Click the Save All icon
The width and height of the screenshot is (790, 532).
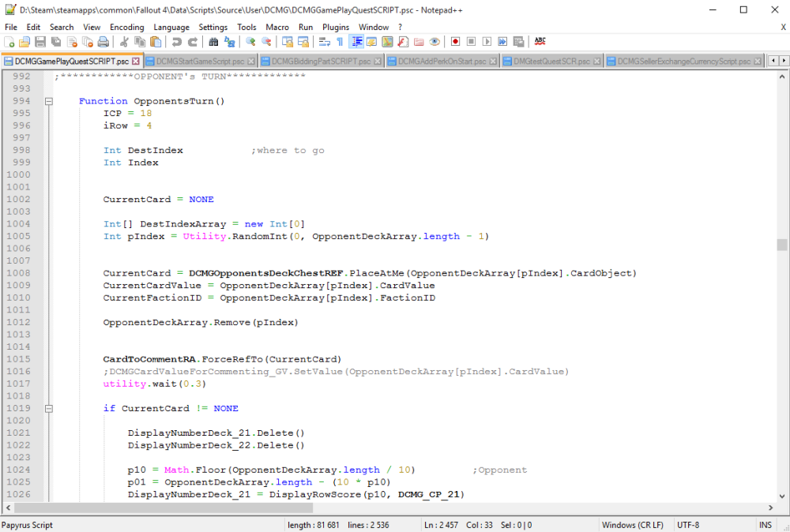[56, 42]
